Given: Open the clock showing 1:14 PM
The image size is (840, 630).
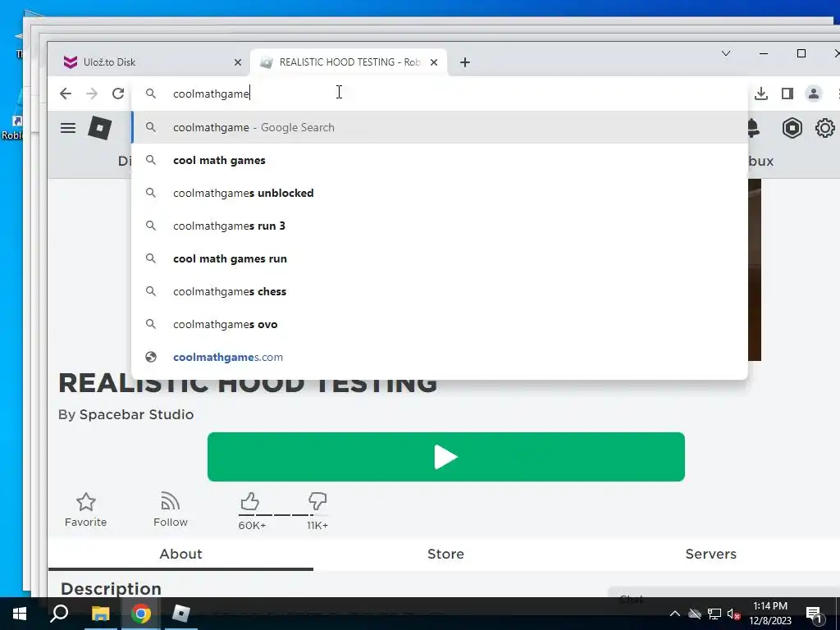Looking at the screenshot, I should coord(769,614).
